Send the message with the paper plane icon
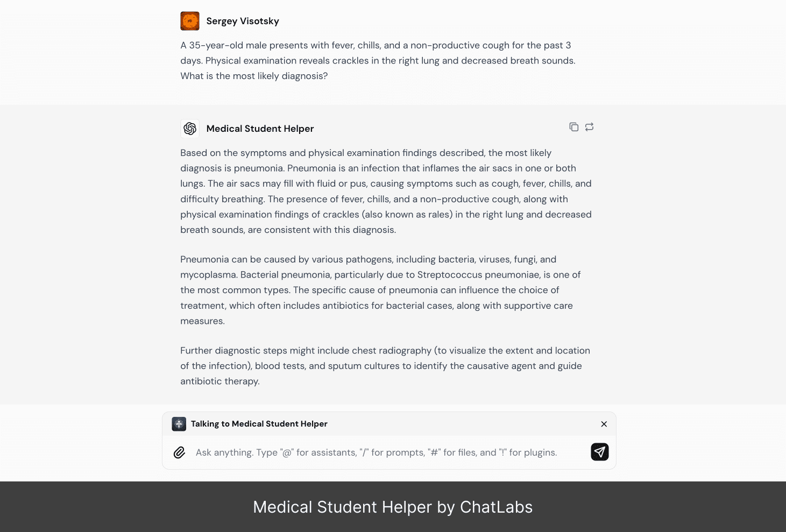 (599, 452)
